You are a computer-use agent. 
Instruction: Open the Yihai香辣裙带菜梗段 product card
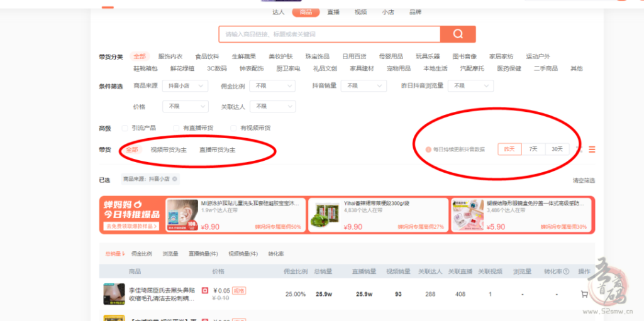pos(378,215)
